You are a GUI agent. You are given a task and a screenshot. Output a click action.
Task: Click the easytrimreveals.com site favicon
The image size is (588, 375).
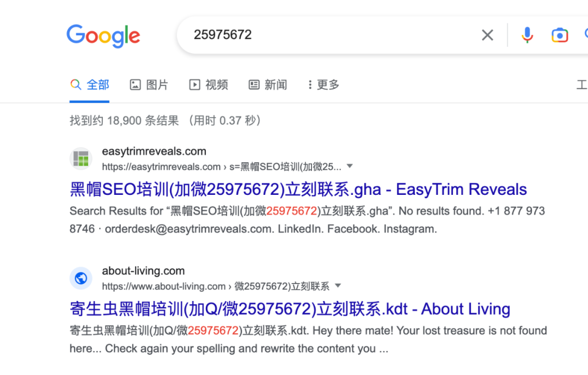tap(81, 158)
